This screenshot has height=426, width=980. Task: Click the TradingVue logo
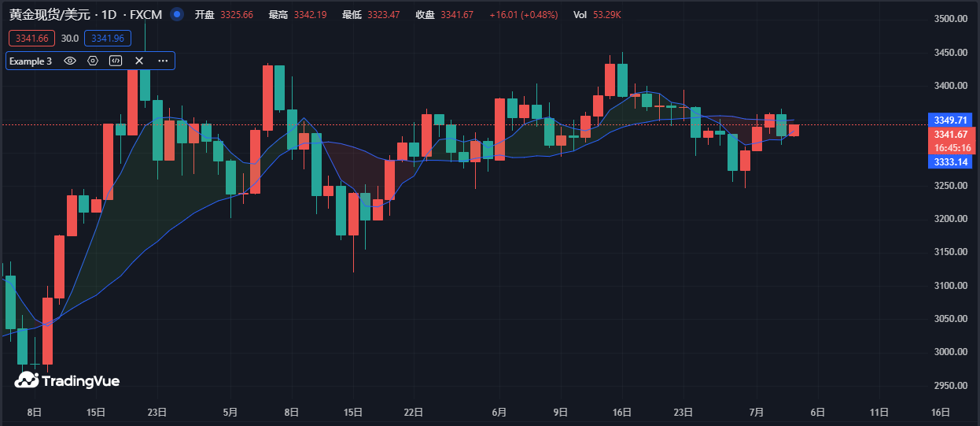(67, 380)
